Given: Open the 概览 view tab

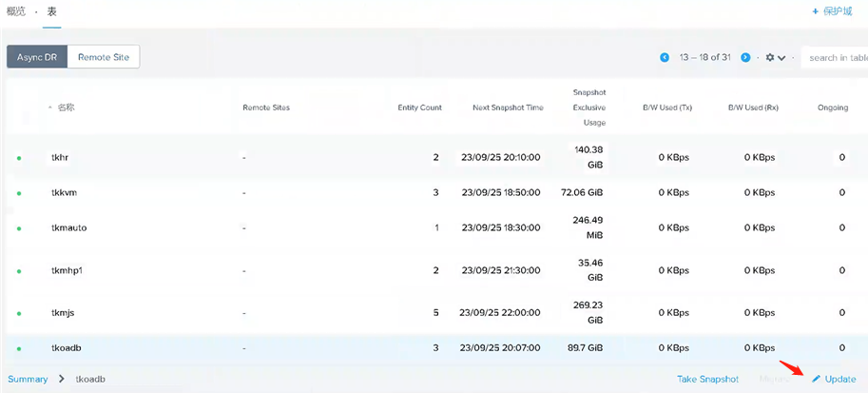Looking at the screenshot, I should (x=16, y=11).
